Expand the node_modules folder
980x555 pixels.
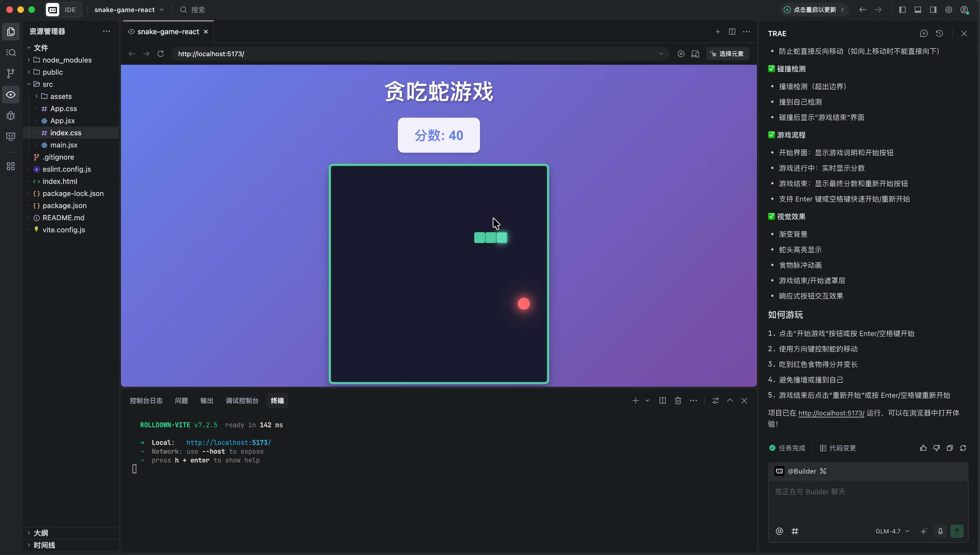tap(67, 60)
